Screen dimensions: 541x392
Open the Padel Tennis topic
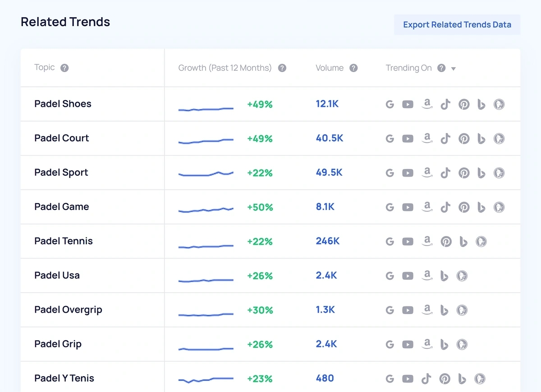[x=64, y=241]
